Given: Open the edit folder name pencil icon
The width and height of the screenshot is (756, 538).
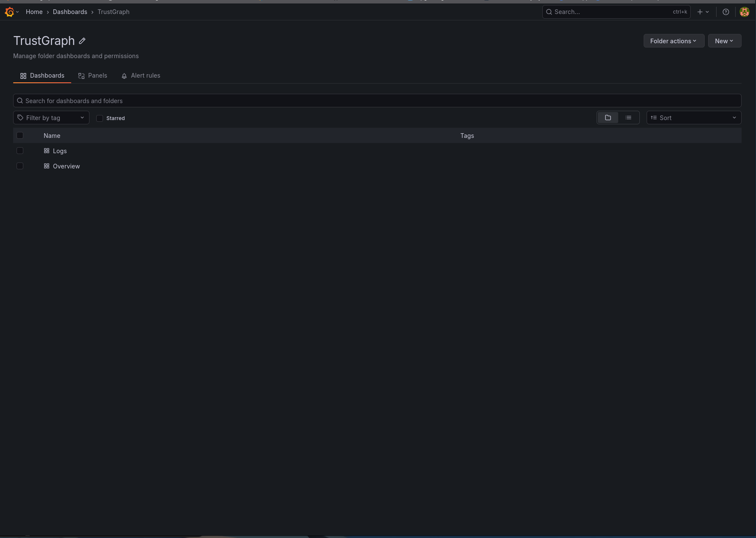Looking at the screenshot, I should pyautogui.click(x=82, y=41).
